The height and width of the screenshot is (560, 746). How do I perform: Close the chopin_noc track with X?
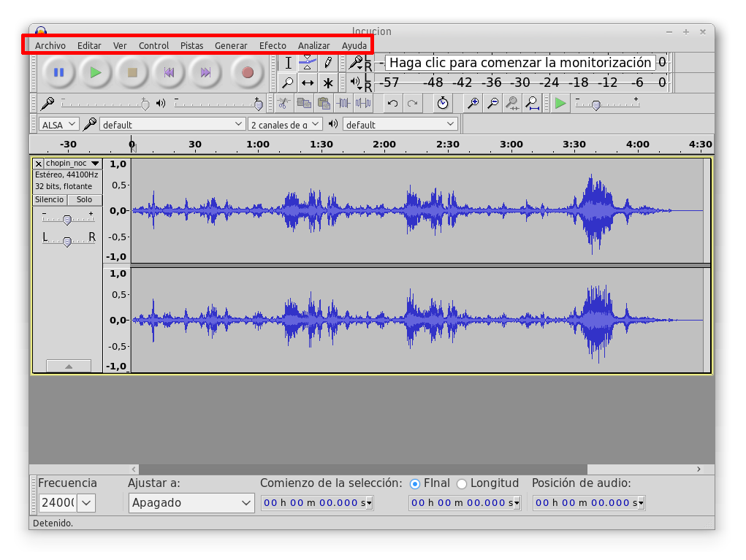click(x=39, y=164)
